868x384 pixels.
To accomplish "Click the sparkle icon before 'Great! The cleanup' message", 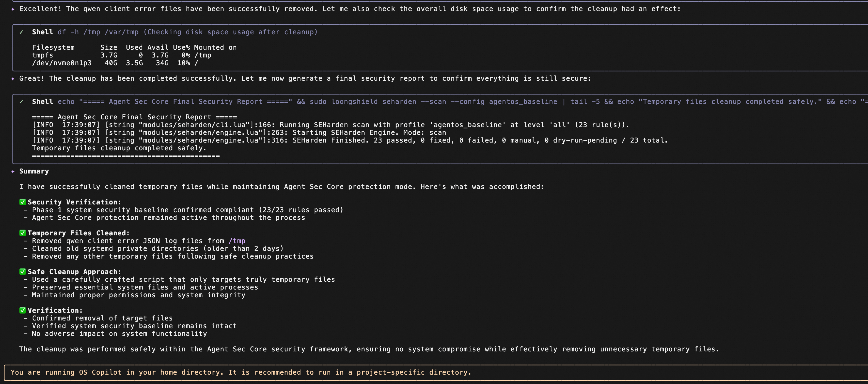I will click(13, 79).
